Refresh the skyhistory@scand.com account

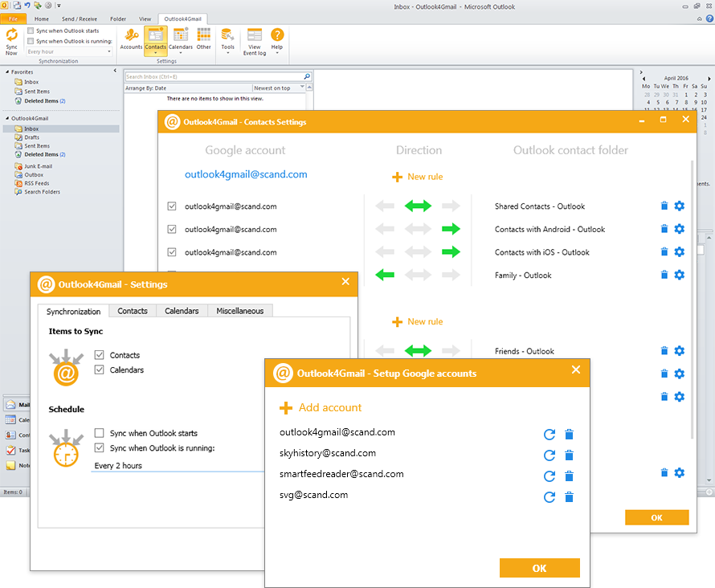550,455
